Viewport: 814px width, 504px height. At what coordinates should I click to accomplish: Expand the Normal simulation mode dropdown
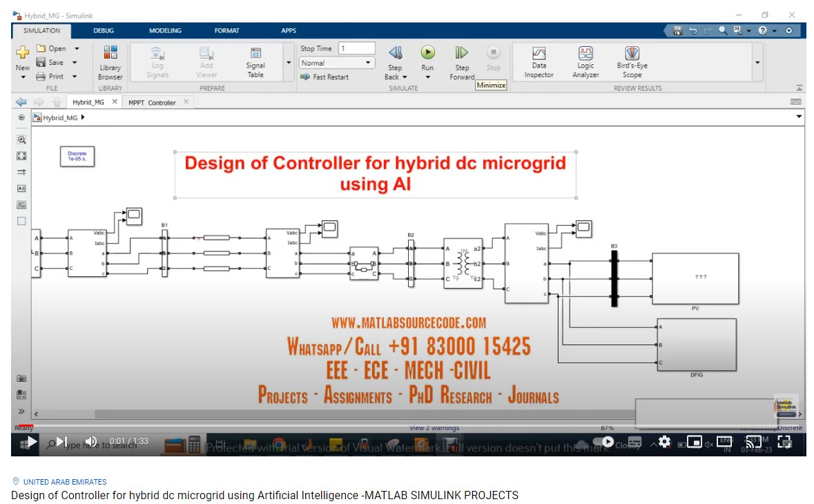click(368, 63)
